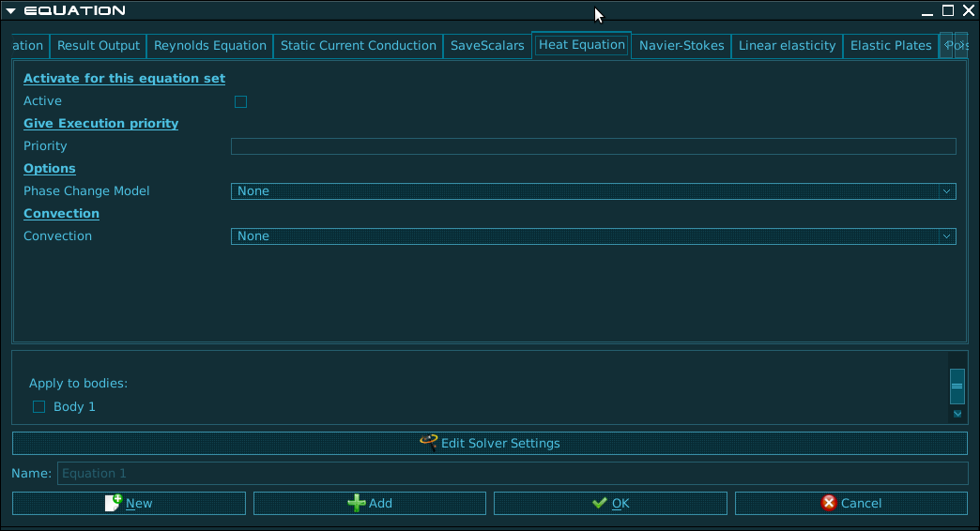Viewport: 980px width, 531px height.
Task: Collapse the Equation window title arrow
Action: click(11, 10)
